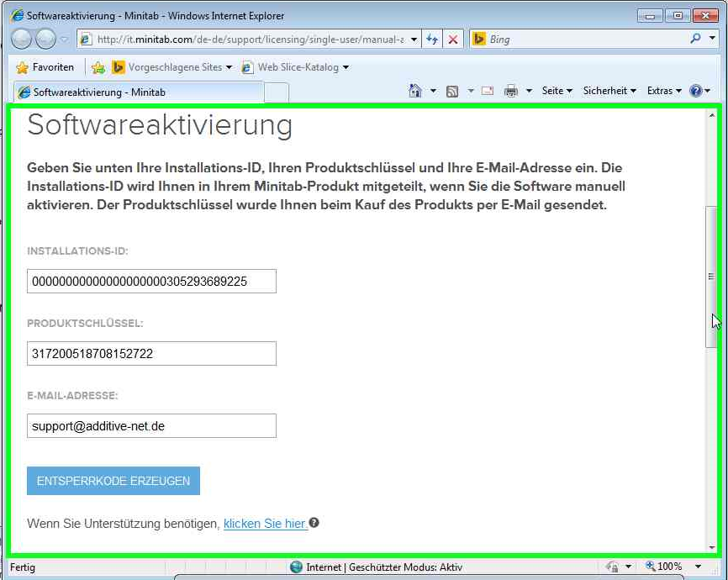Image resolution: width=728 pixels, height=580 pixels.
Task: Follow the 'klicken Sie hier' link
Action: pos(265,524)
